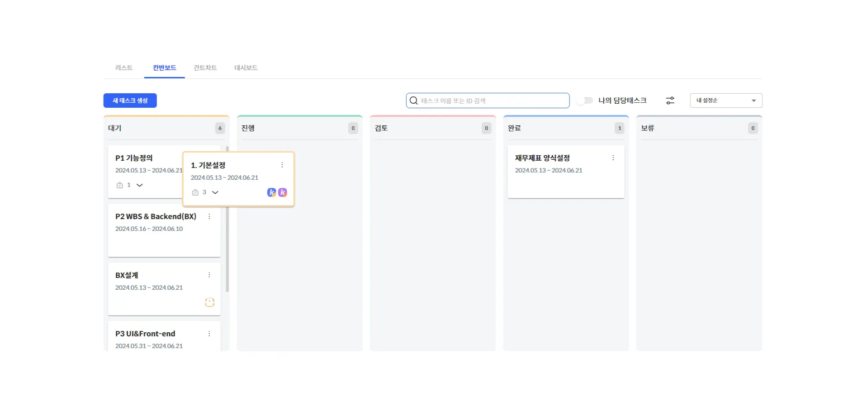Enable the 나의 담당태스크 toggle
868x411 pixels.
pos(585,100)
